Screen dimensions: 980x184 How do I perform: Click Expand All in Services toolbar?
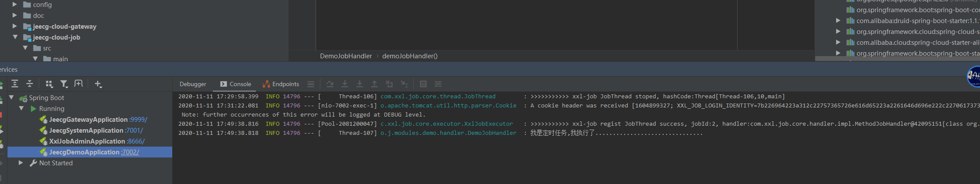pos(15,84)
